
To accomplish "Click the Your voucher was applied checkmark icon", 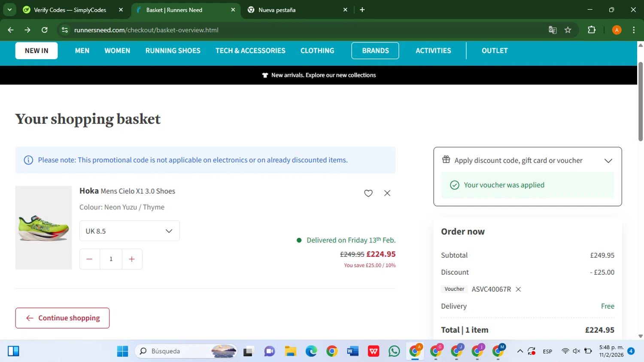I will coord(454,185).
